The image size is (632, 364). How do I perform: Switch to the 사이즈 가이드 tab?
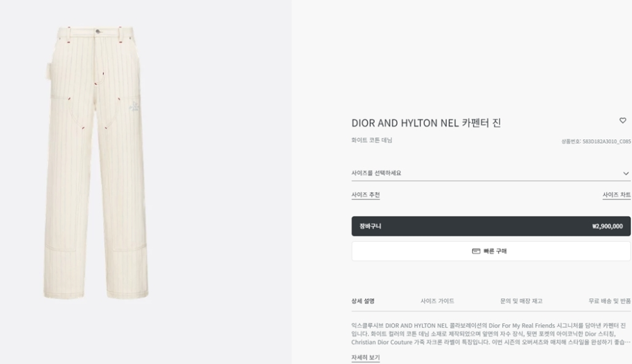pos(437,301)
